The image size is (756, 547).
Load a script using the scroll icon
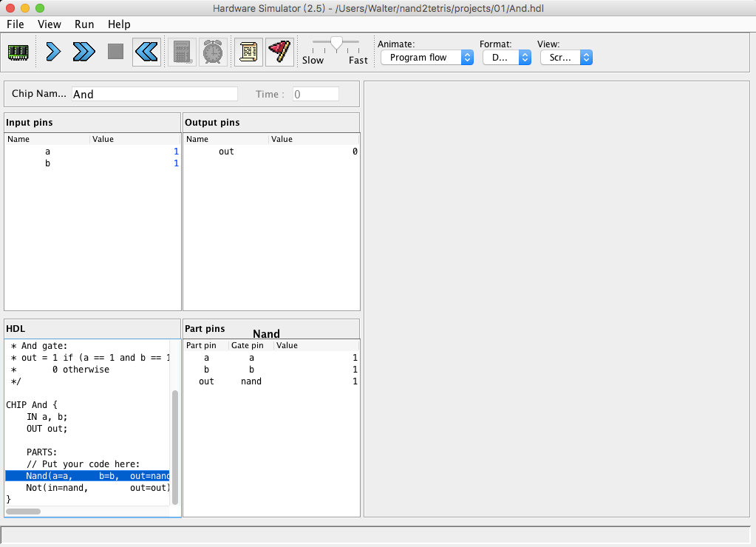click(x=248, y=52)
